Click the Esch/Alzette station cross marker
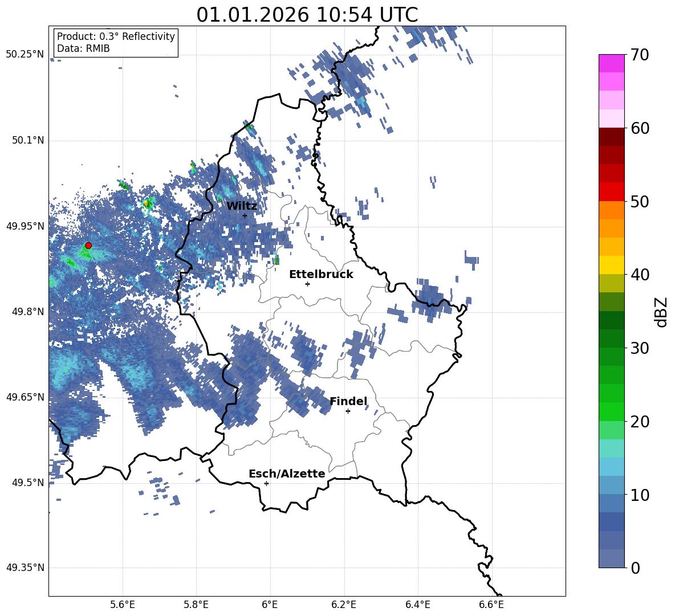This screenshot has height=616, width=675. tap(266, 483)
